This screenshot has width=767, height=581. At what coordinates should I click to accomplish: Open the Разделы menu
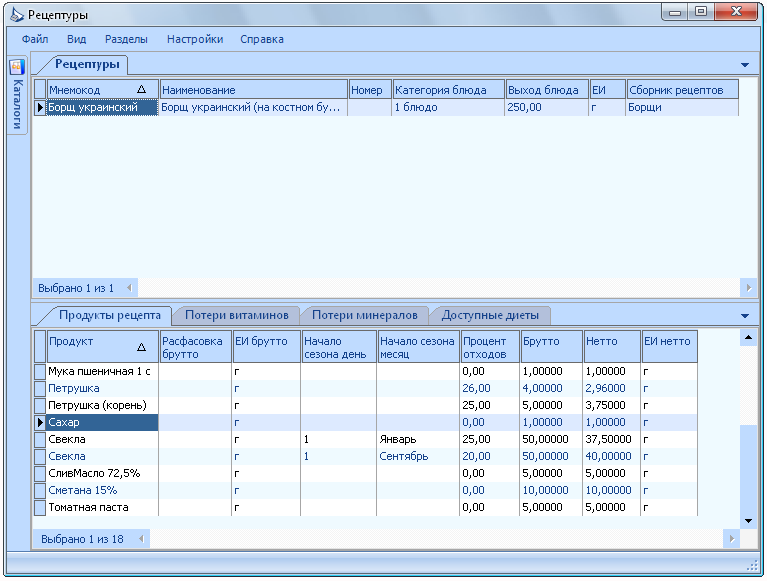126,39
